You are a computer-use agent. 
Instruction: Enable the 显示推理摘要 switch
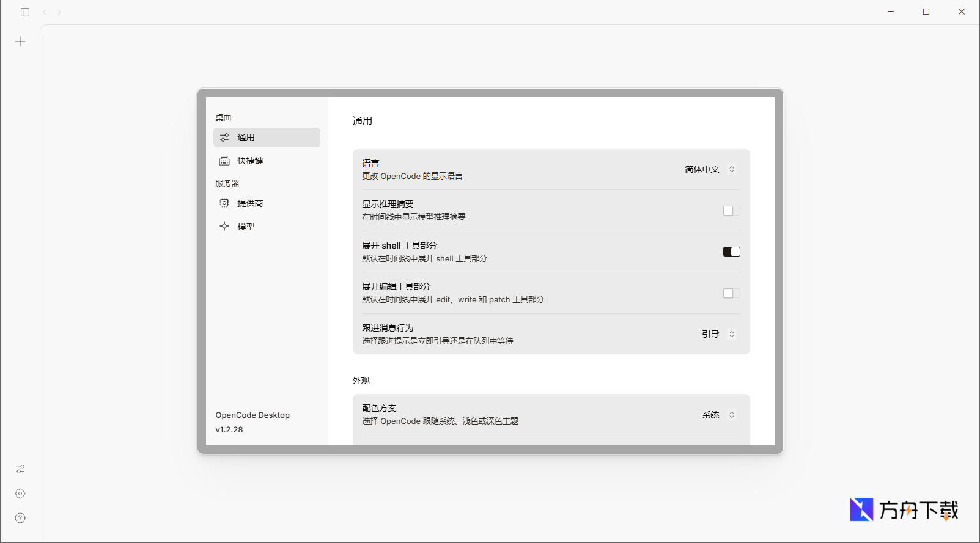click(731, 211)
